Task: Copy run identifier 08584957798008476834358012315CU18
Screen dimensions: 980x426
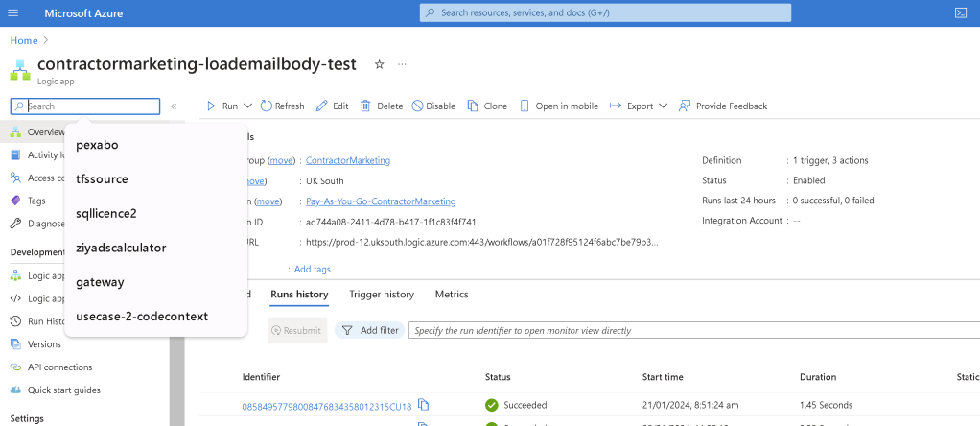Action: point(423,405)
